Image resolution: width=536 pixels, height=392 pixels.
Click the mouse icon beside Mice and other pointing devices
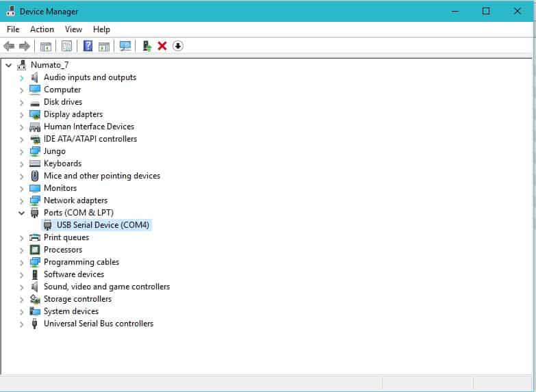click(x=35, y=176)
